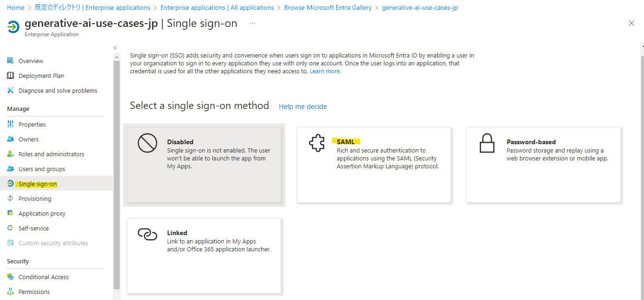Open Deployment Plan book icon
644x300 pixels.
click(x=11, y=76)
